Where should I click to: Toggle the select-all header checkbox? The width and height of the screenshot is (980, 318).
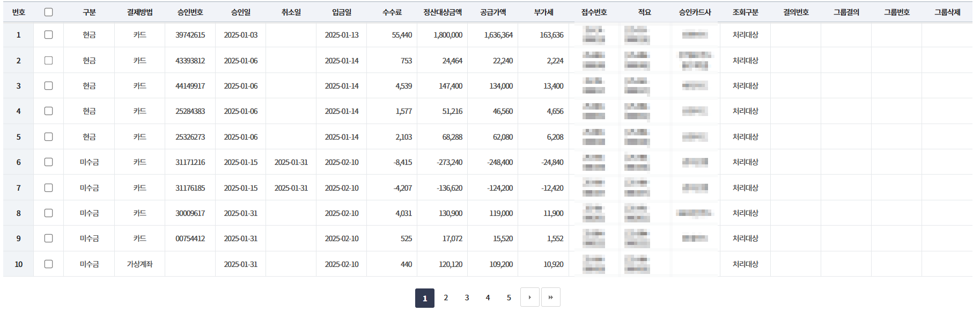[x=48, y=12]
